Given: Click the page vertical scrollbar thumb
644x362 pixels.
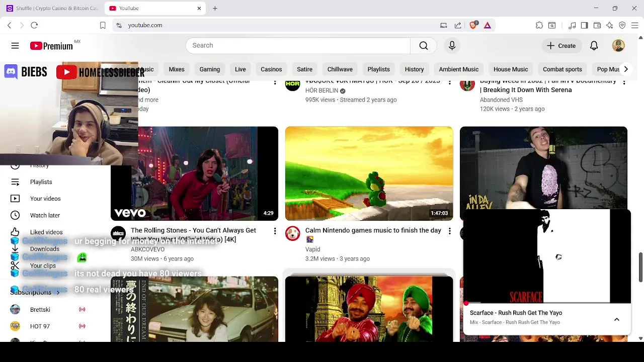Looking at the screenshot, I should (640, 267).
